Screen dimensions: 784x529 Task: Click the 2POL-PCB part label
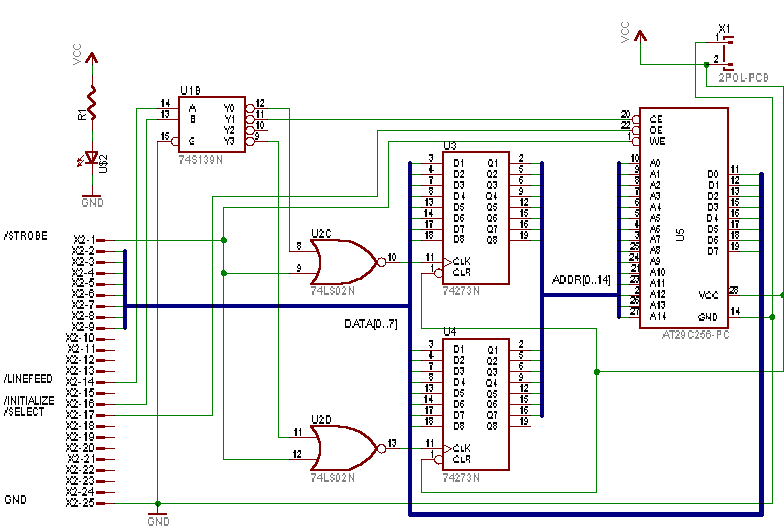pos(744,78)
